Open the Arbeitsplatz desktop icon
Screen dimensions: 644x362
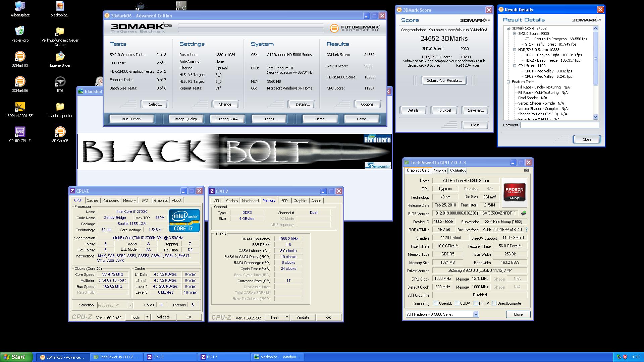[20, 9]
